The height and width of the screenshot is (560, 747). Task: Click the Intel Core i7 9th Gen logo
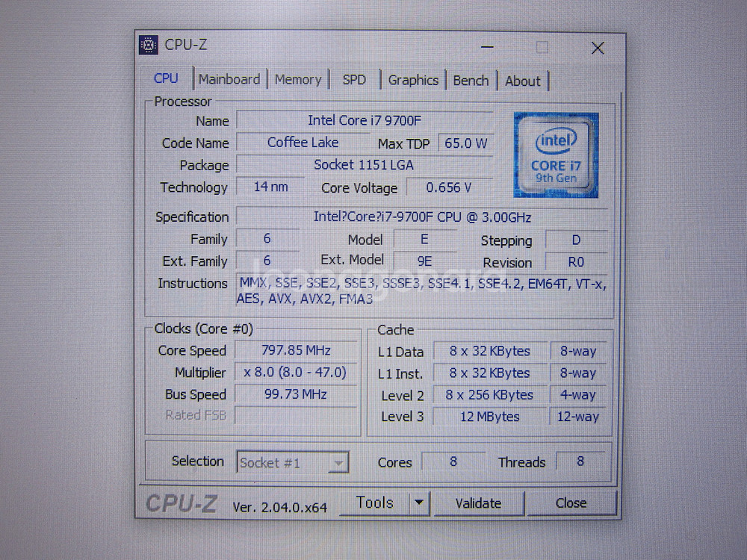[556, 155]
